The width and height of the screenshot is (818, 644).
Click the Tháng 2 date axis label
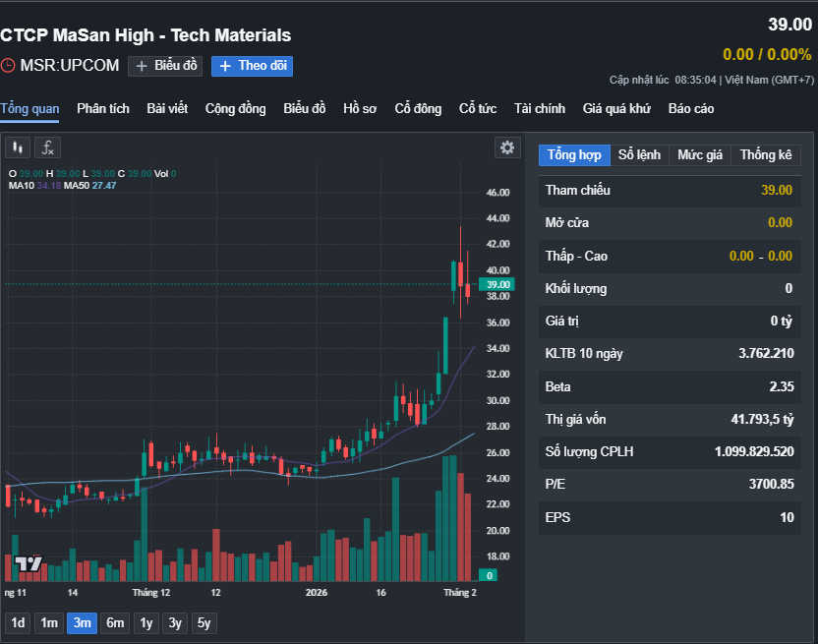[459, 592]
